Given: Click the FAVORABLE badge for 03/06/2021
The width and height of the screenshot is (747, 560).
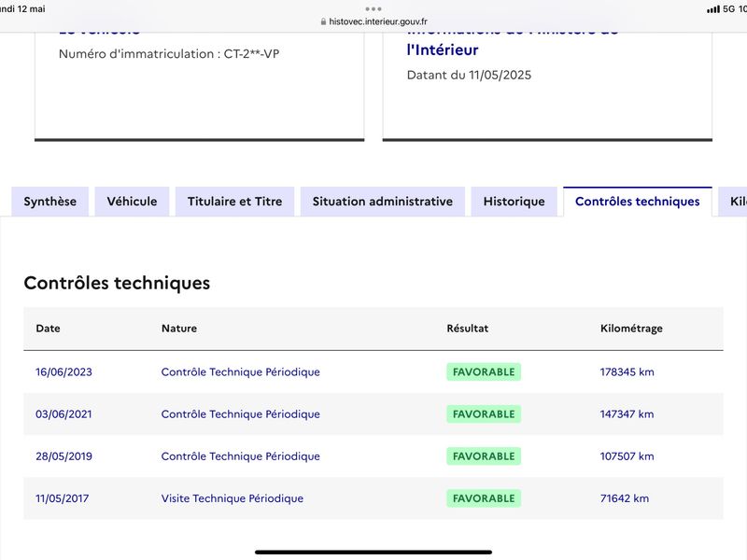Looking at the screenshot, I should 484,414.
